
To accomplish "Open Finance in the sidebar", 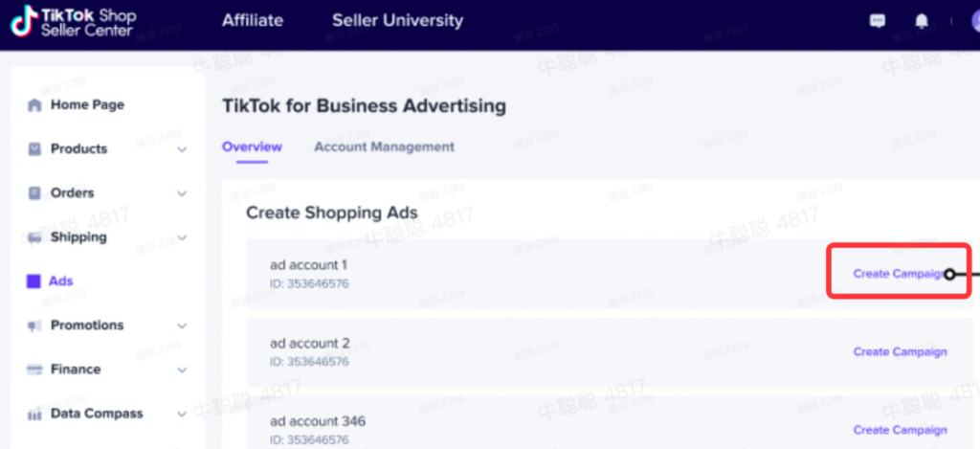I will pyautogui.click(x=76, y=370).
